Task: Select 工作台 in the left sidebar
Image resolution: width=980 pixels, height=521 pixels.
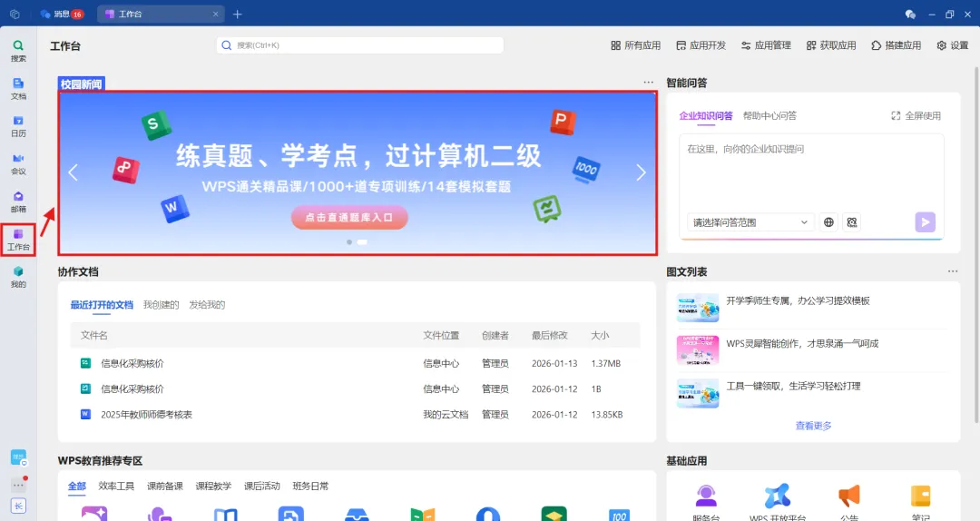Action: click(x=18, y=240)
